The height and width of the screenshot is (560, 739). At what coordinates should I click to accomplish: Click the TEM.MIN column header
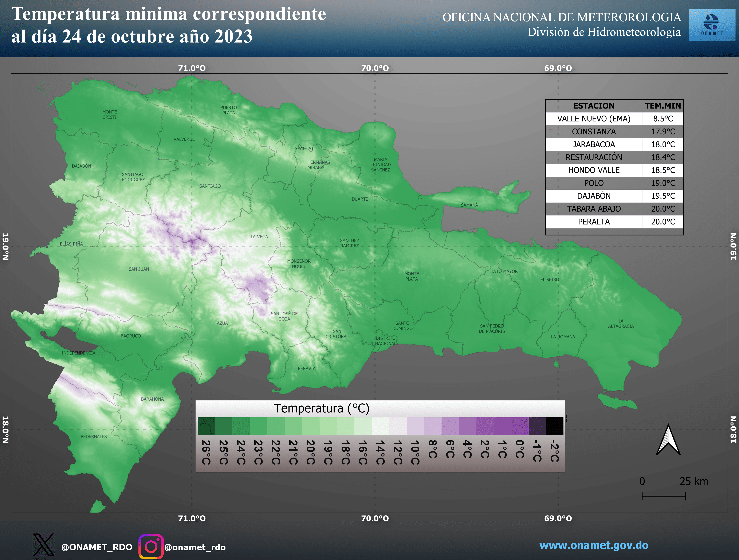pos(663,106)
